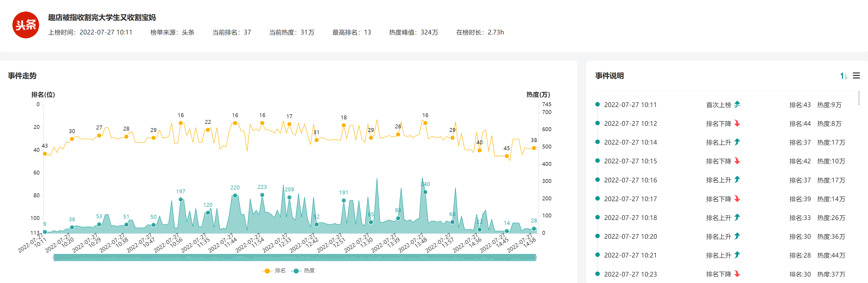868x283 pixels.
Task: Select the 2022-07-27 10:23 event row
Action: click(x=630, y=274)
